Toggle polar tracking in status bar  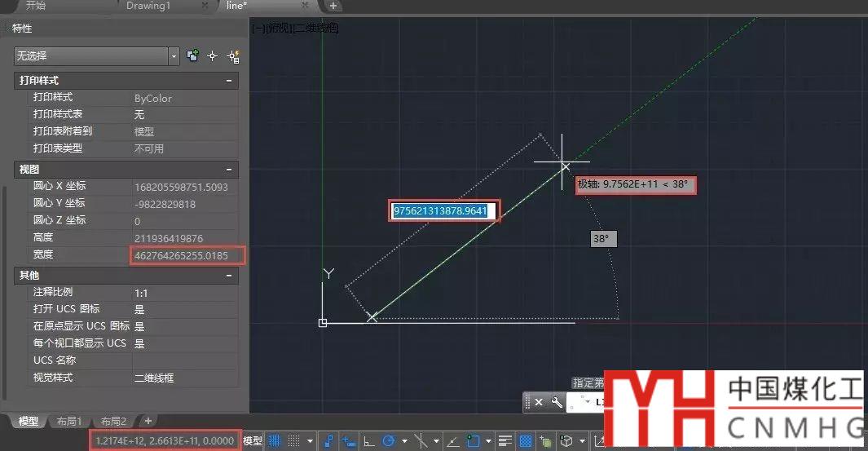click(390, 441)
